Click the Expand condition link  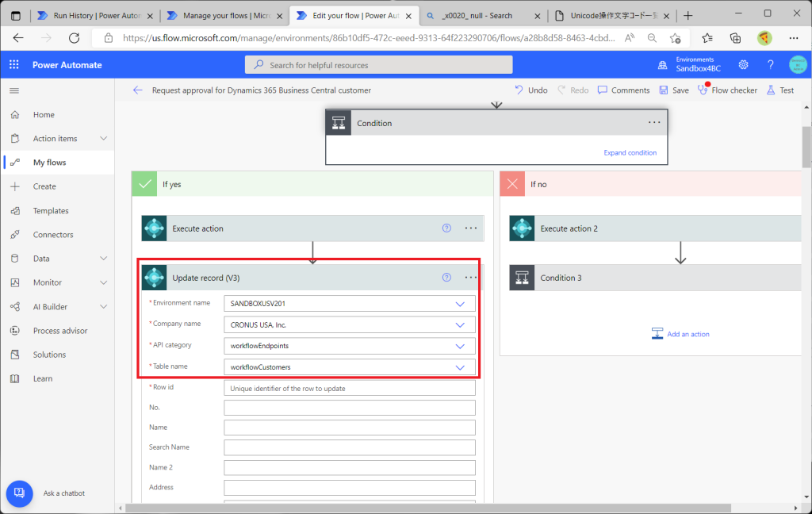[630, 152]
